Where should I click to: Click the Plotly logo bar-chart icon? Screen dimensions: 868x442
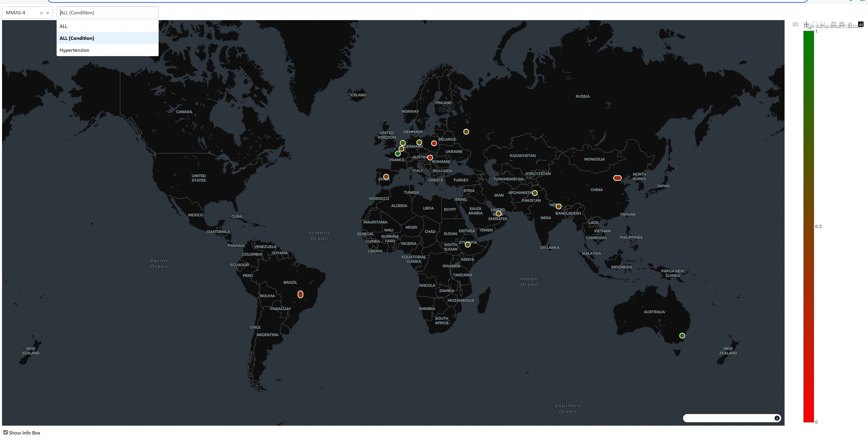861,24
